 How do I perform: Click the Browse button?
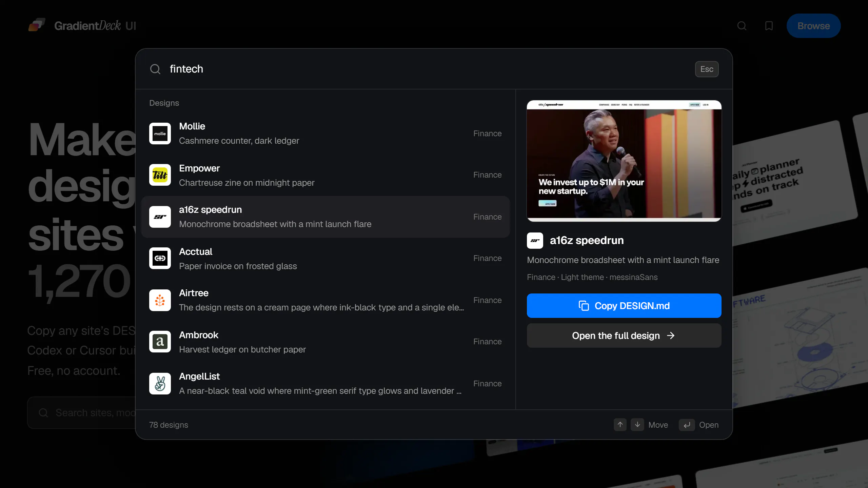point(813,26)
